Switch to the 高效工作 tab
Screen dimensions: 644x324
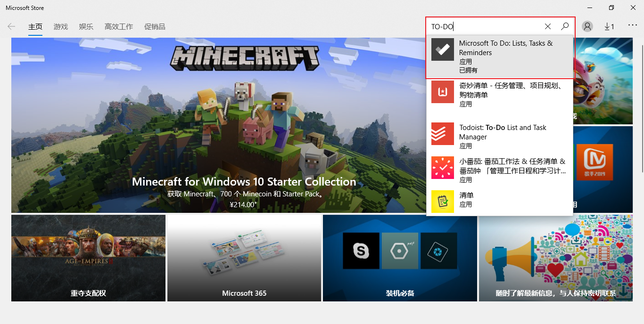119,27
